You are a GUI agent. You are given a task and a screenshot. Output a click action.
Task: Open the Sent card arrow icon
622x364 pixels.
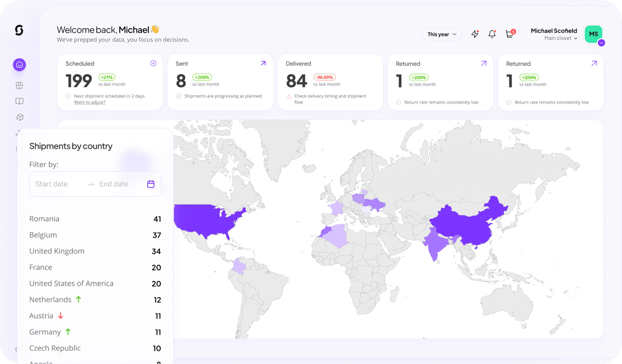point(263,63)
